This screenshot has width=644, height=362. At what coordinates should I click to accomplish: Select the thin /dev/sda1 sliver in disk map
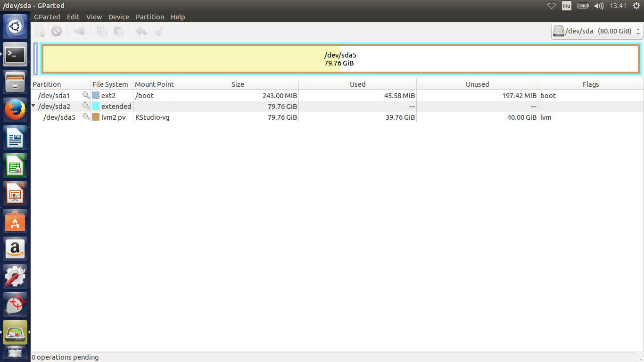click(x=35, y=59)
